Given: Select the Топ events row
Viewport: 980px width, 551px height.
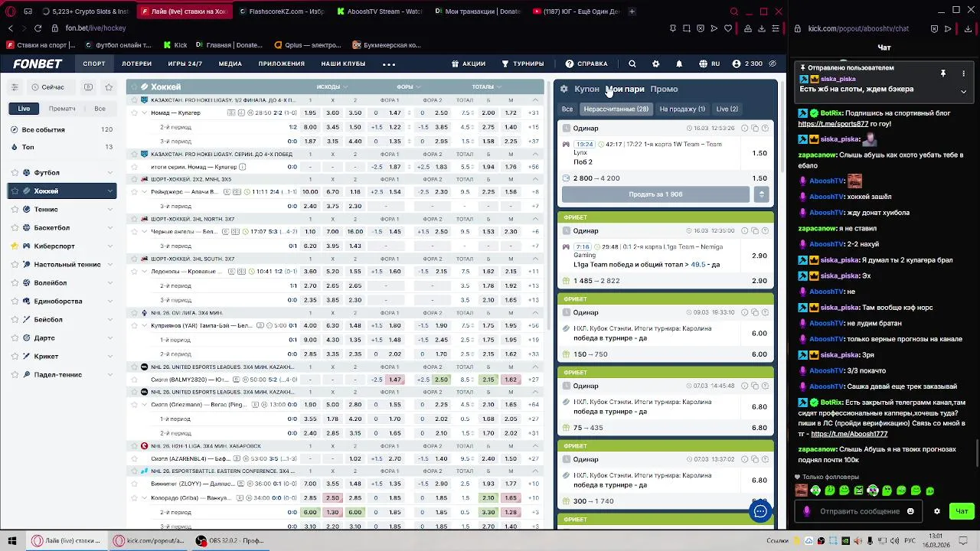Looking at the screenshot, I should [x=61, y=147].
